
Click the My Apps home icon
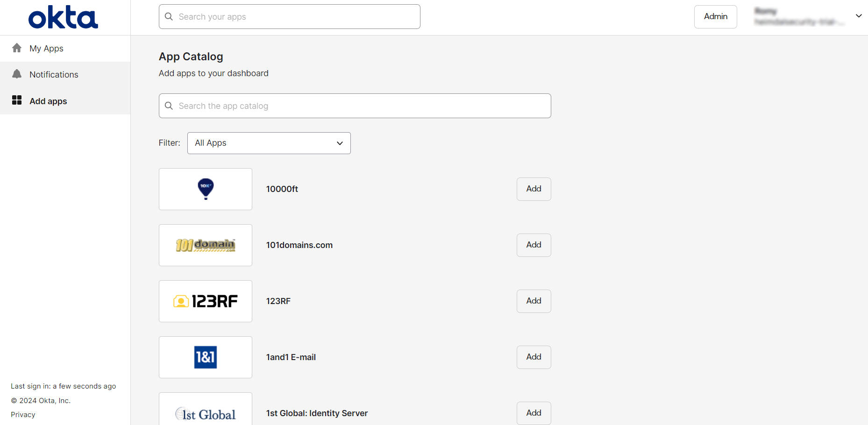[17, 48]
